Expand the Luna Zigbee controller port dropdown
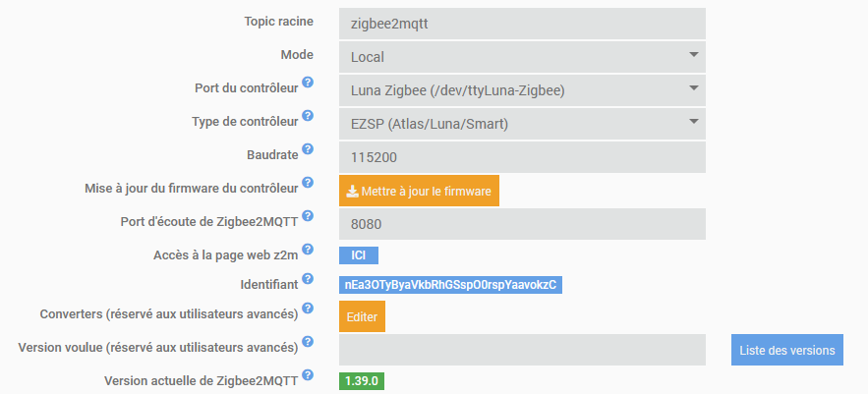The image size is (868, 394). [522, 90]
